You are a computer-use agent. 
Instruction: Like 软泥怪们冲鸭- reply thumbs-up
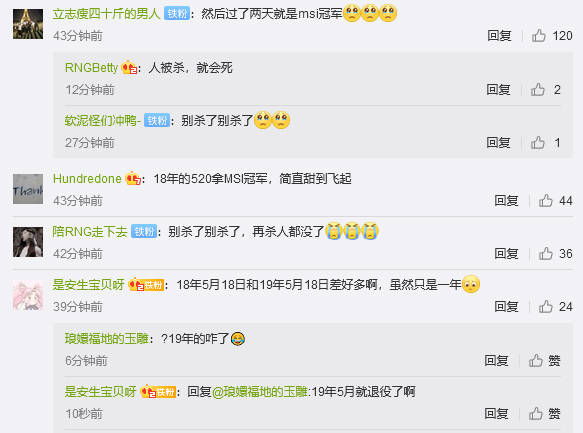pyautogui.click(x=538, y=142)
